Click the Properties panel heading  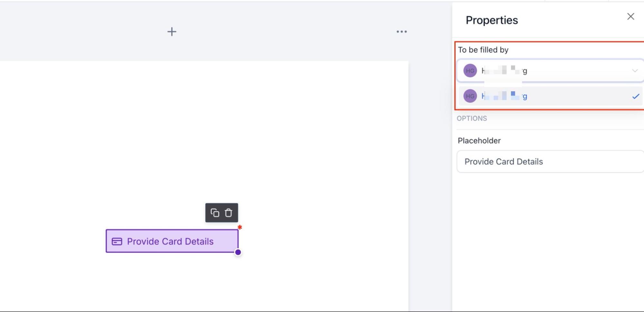[x=492, y=20]
